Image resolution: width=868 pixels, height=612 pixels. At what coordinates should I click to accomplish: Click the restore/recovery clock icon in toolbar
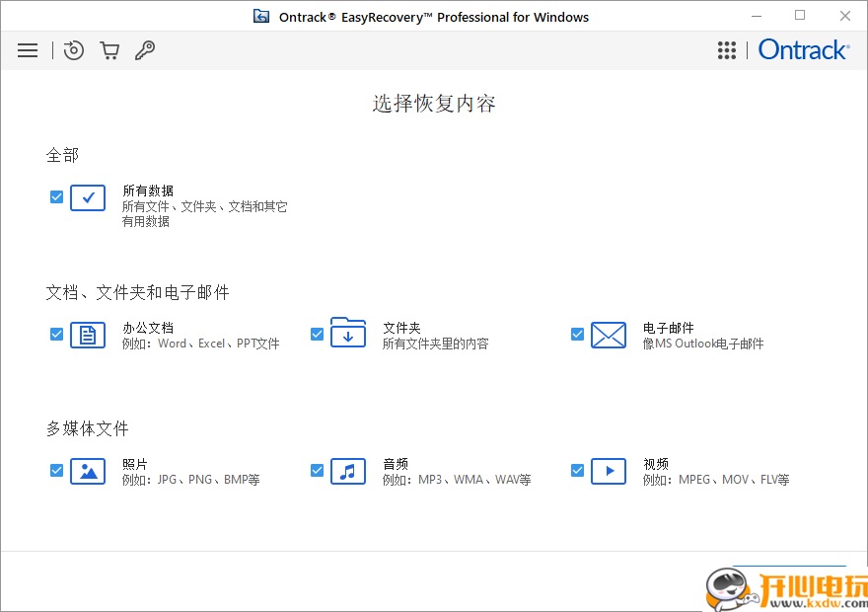pyautogui.click(x=73, y=49)
